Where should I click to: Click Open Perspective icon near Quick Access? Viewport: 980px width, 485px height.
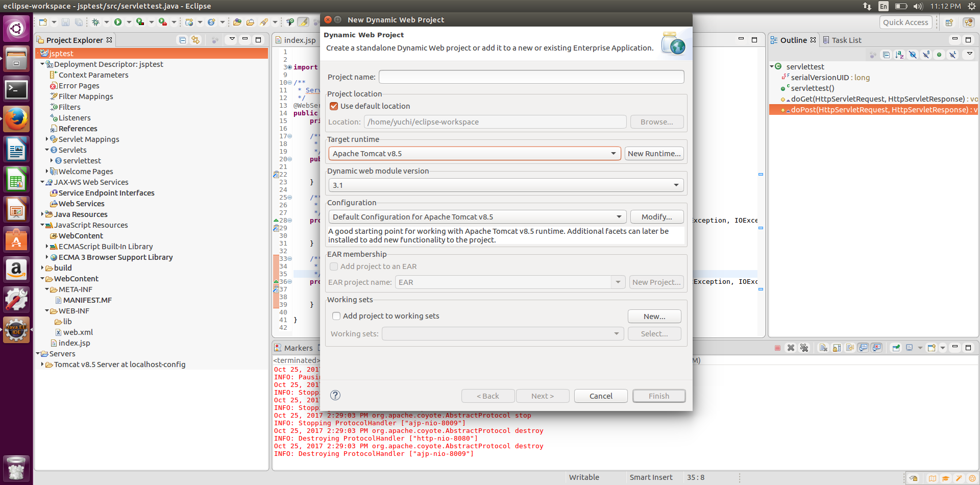[x=949, y=22]
